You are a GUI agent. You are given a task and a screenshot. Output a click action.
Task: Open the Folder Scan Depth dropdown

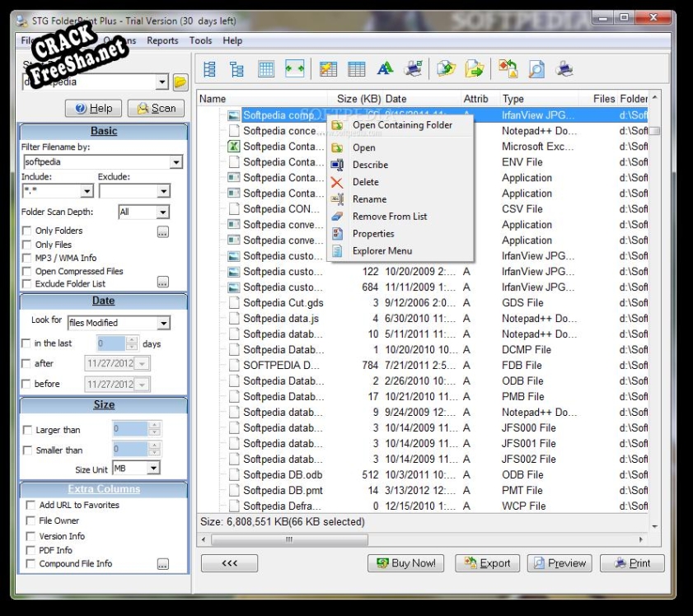(162, 212)
